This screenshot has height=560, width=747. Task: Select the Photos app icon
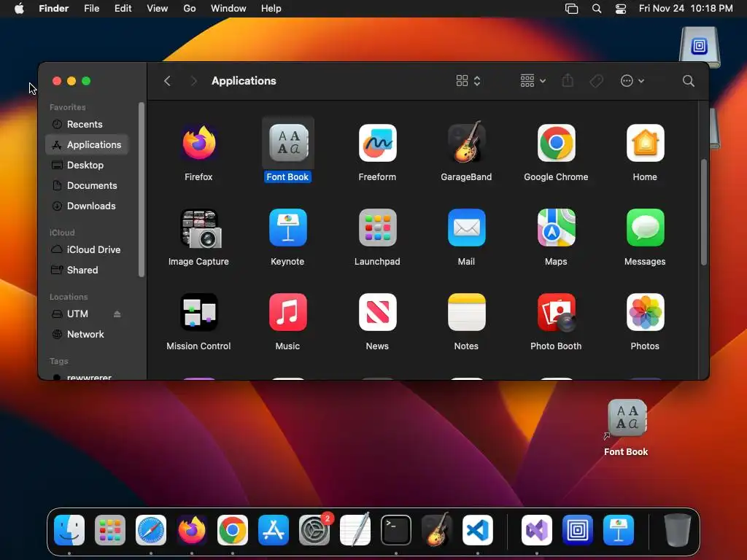coord(645,312)
